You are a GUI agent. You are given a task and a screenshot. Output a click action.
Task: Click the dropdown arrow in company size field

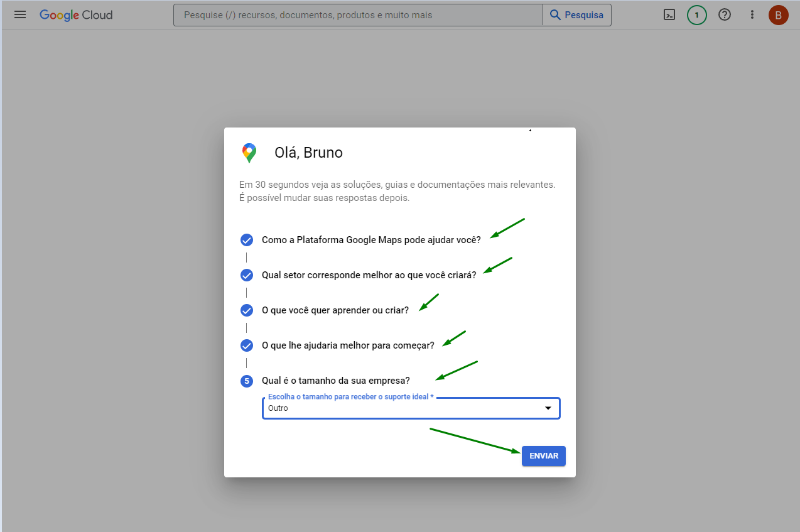click(x=548, y=408)
